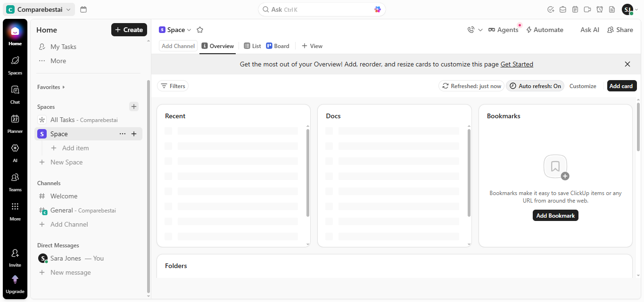644x302 pixels.
Task: Open Spaces in the left rail
Action: click(15, 64)
